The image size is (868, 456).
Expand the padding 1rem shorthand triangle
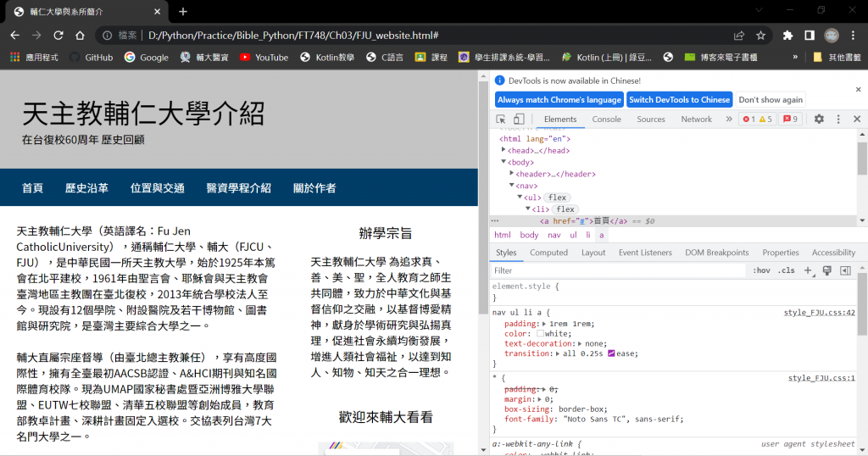click(544, 324)
